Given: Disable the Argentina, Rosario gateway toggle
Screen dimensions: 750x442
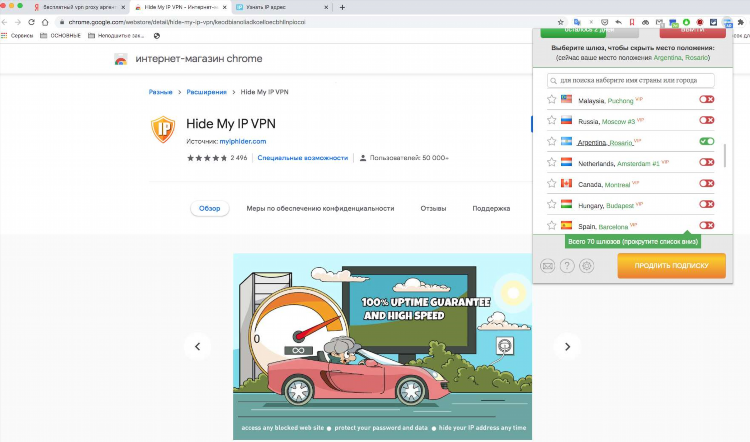Looking at the screenshot, I should (x=706, y=141).
